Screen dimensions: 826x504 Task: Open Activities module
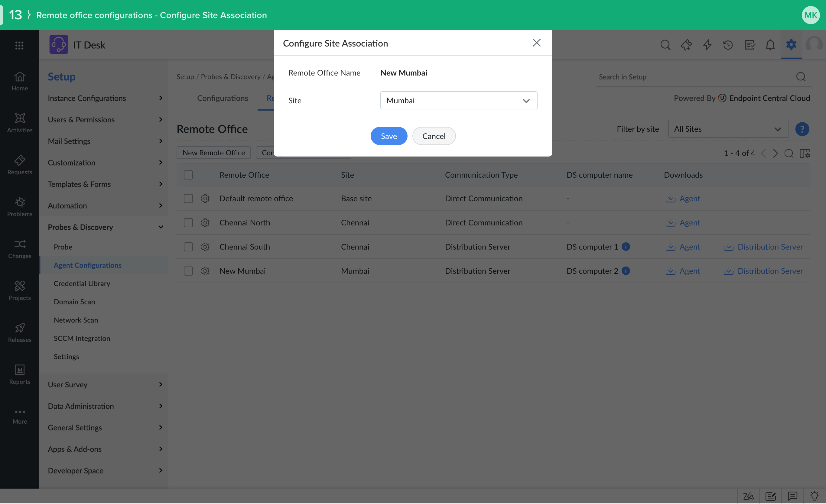(x=19, y=123)
